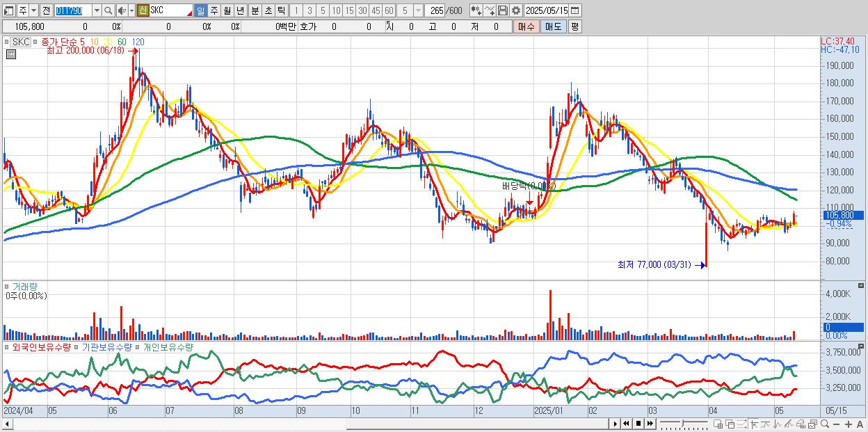Select the 주 weekly period tab

pyautogui.click(x=214, y=10)
